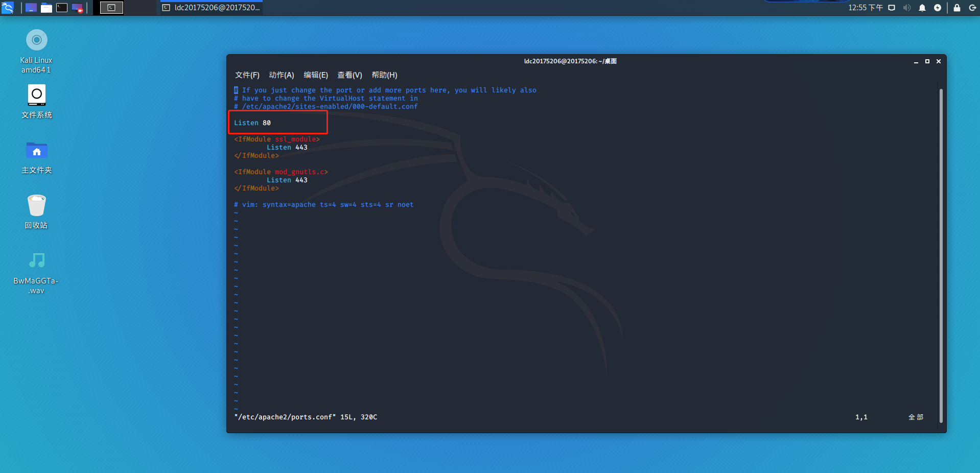
Task: Click the show desktop panel icon
Action: pyautogui.click(x=31, y=8)
